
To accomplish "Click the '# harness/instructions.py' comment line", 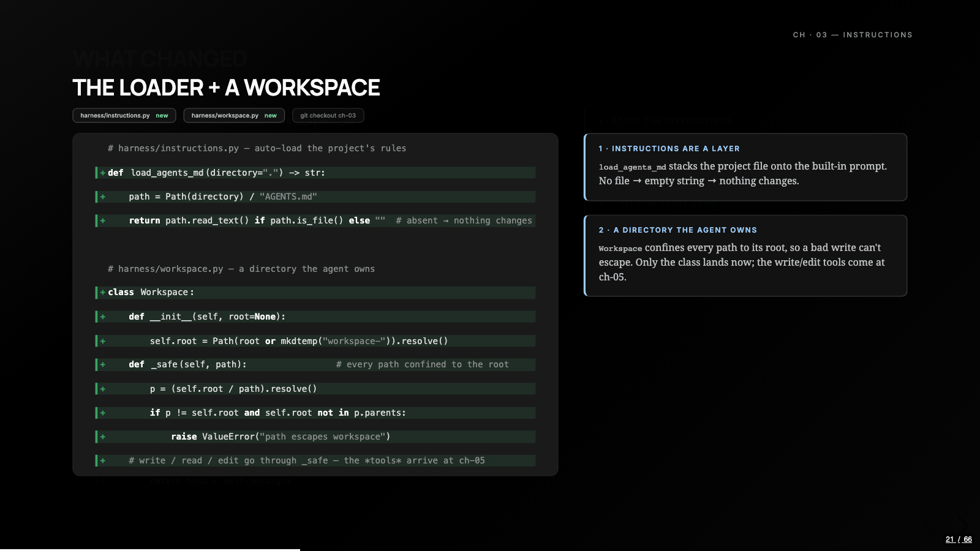I will [257, 148].
